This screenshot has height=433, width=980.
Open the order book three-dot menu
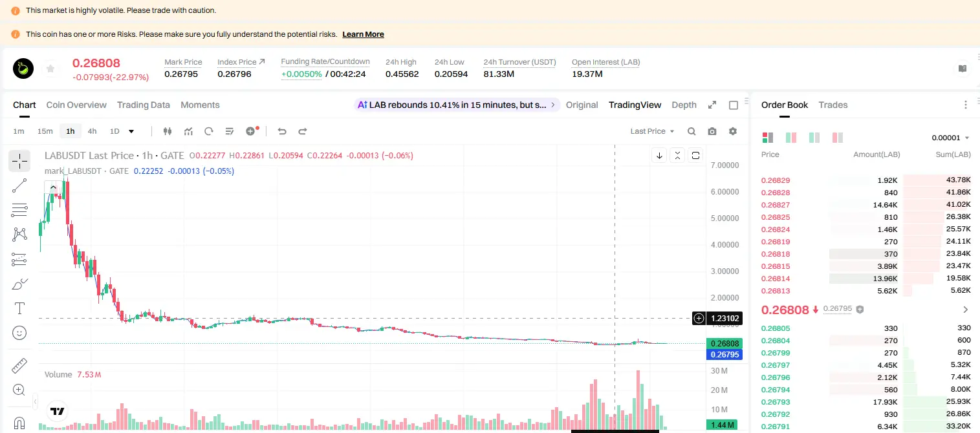(x=966, y=105)
